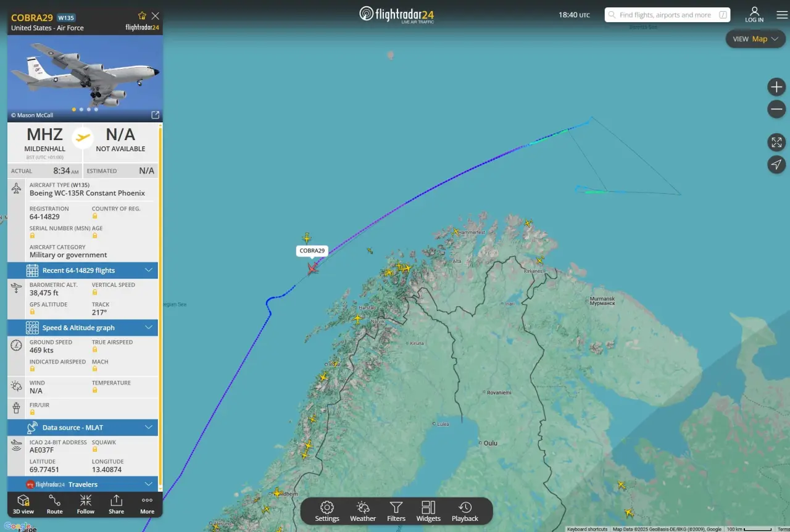
Task: Close the COBRA29 flight panel
Action: (156, 15)
